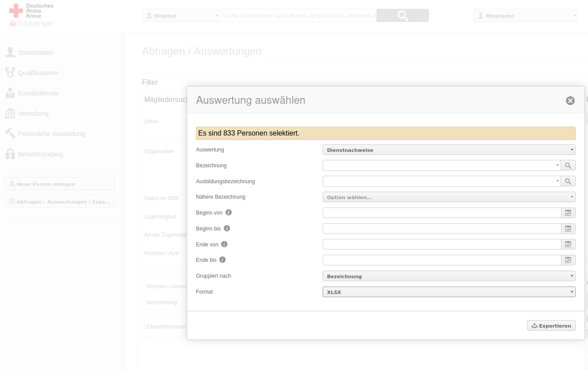Screen dimensions: 588x370
Task: Open calendar picker for Ende bis
Action: (568, 260)
